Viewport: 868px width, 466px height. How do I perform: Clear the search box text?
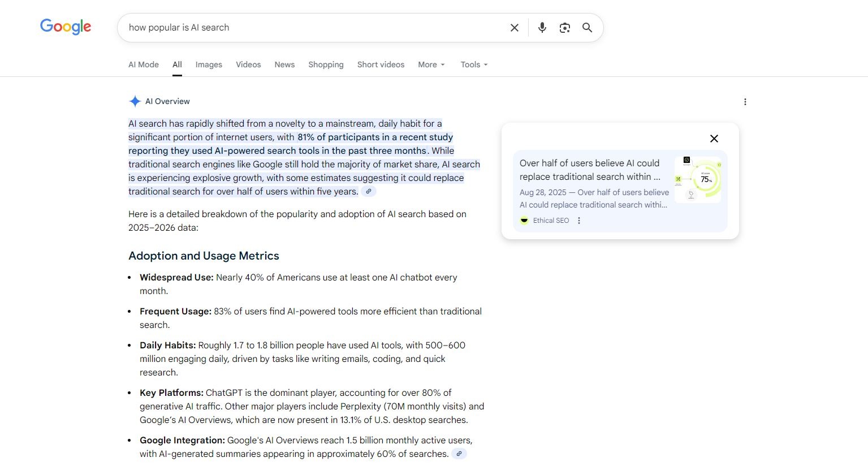point(514,28)
